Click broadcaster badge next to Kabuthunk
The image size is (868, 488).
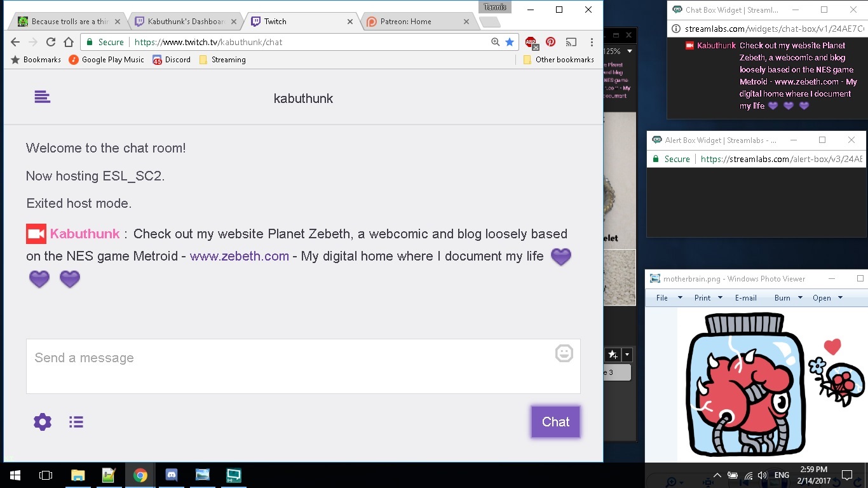(36, 234)
